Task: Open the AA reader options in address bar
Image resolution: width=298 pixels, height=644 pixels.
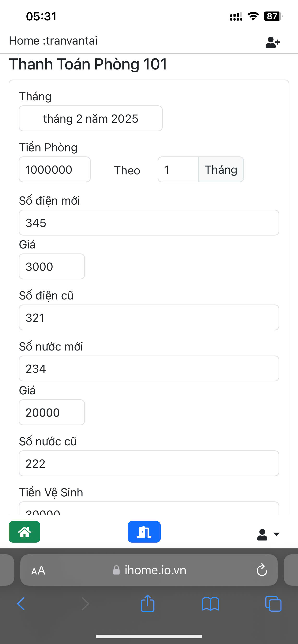Action: 38,570
